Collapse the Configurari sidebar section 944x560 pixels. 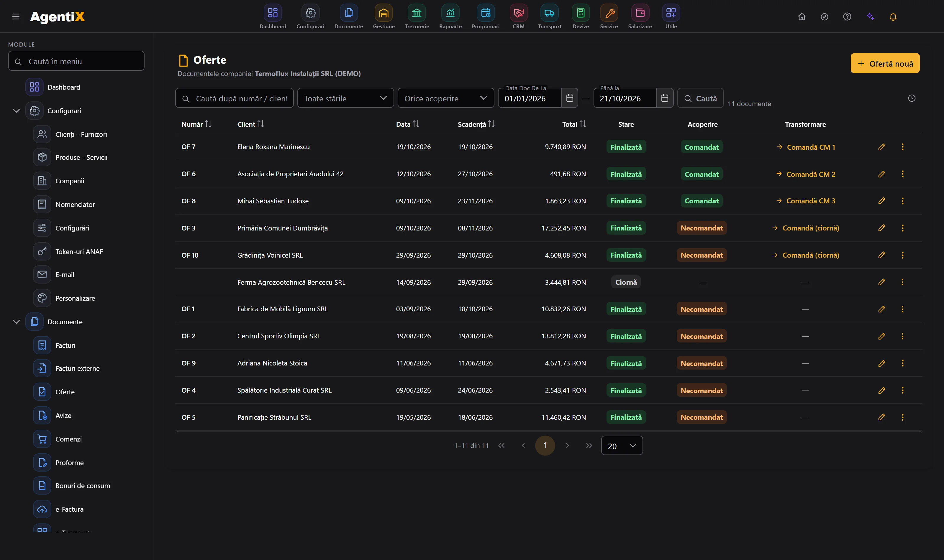[x=16, y=111]
